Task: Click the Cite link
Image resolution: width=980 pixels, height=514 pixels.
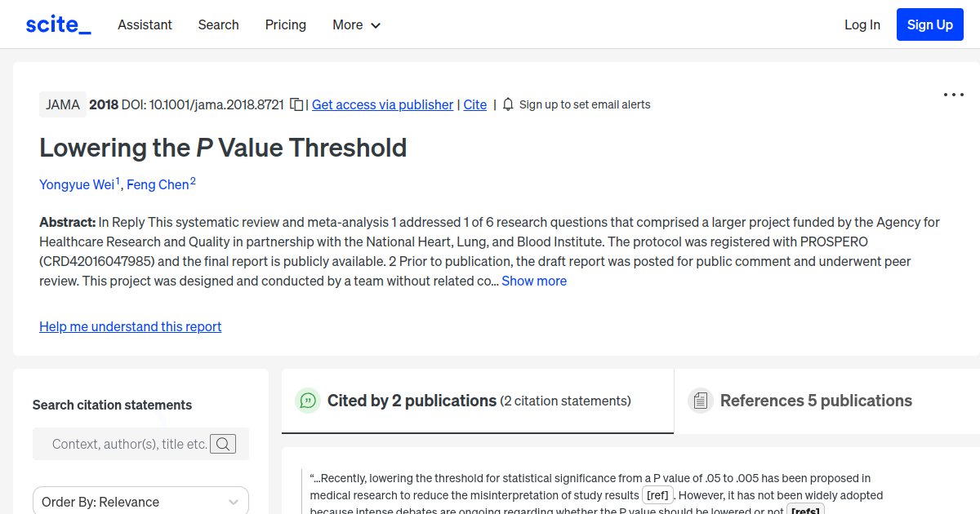Action: point(474,104)
